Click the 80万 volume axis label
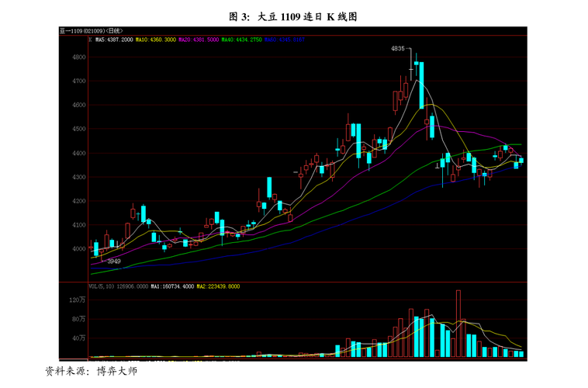This screenshot has width=588, height=388. pyautogui.click(x=78, y=319)
